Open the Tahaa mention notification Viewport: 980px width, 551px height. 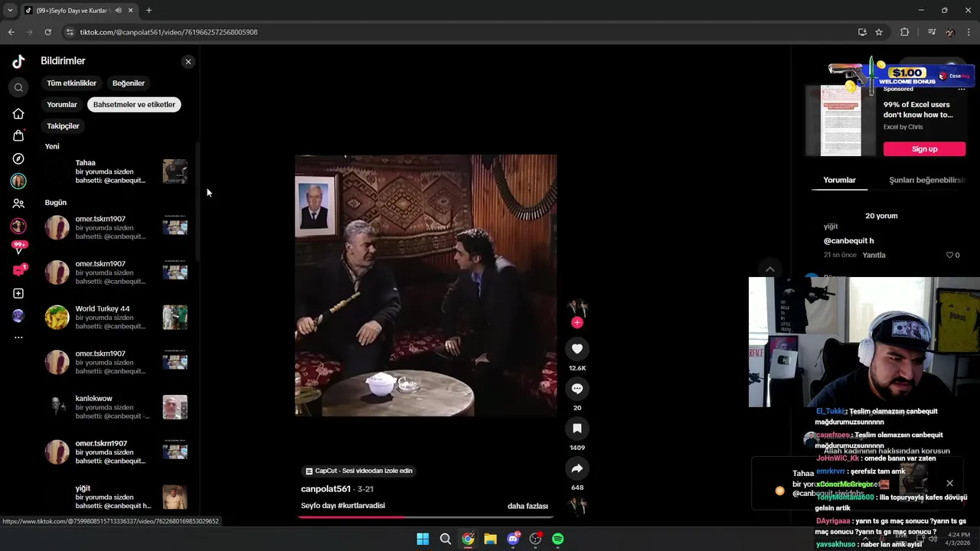pos(115,171)
